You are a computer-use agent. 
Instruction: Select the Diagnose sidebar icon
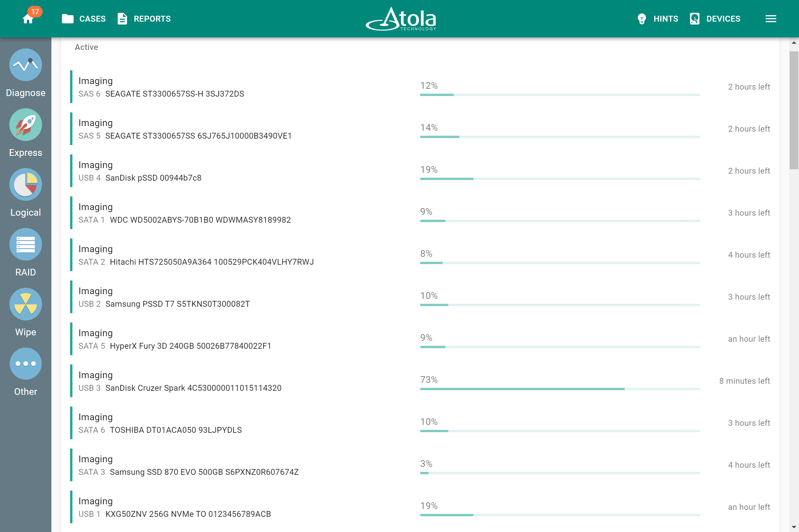coord(26,65)
